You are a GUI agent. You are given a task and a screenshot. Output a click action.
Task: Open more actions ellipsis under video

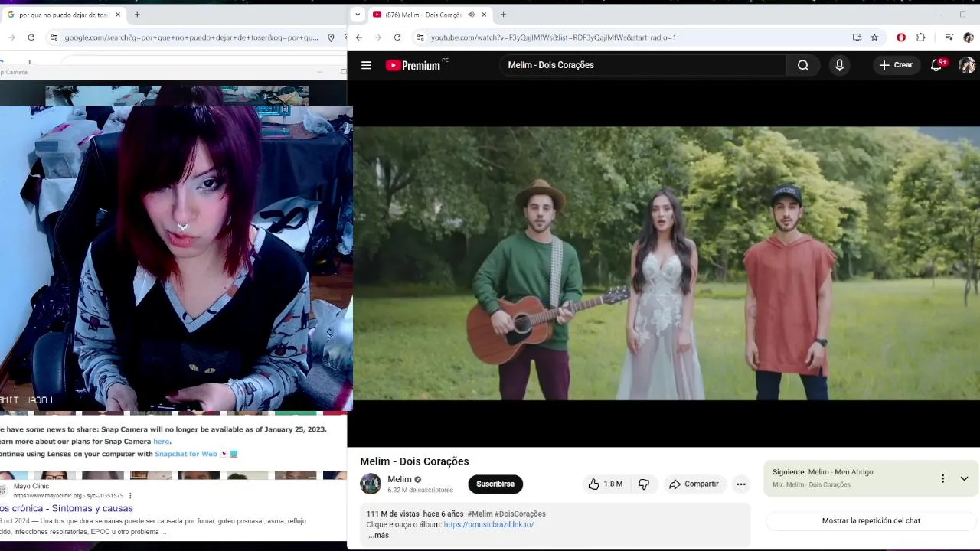[740, 484]
